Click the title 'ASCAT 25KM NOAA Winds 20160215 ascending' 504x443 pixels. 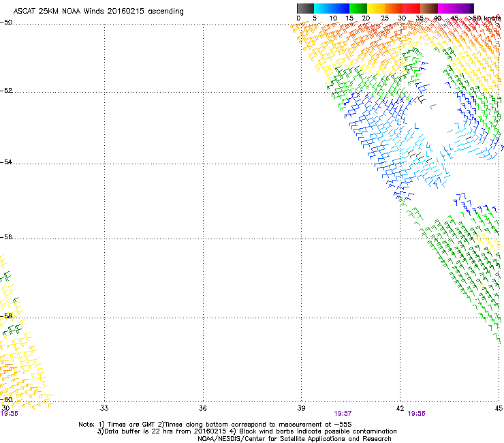coord(98,12)
